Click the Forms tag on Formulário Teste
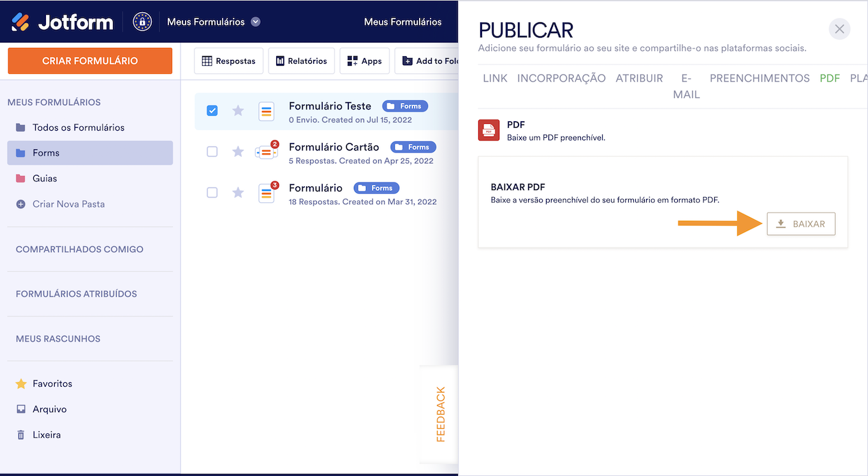 tap(405, 106)
